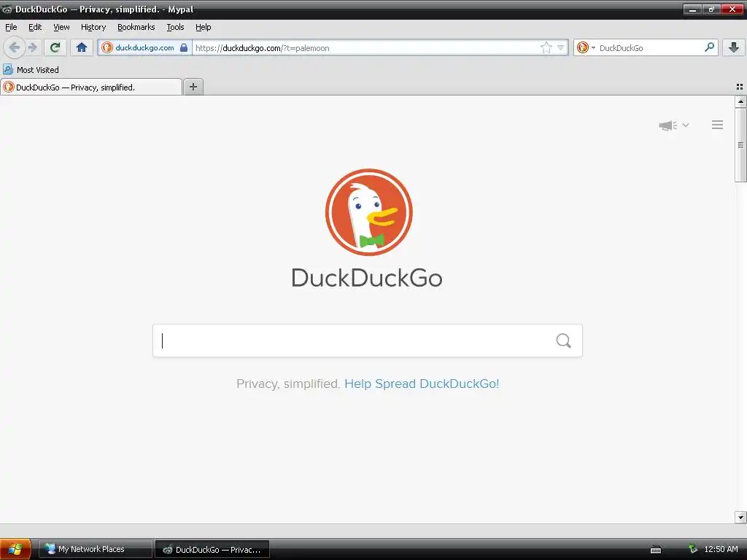Click the URL address field
The image size is (747, 560).
click(367, 47)
